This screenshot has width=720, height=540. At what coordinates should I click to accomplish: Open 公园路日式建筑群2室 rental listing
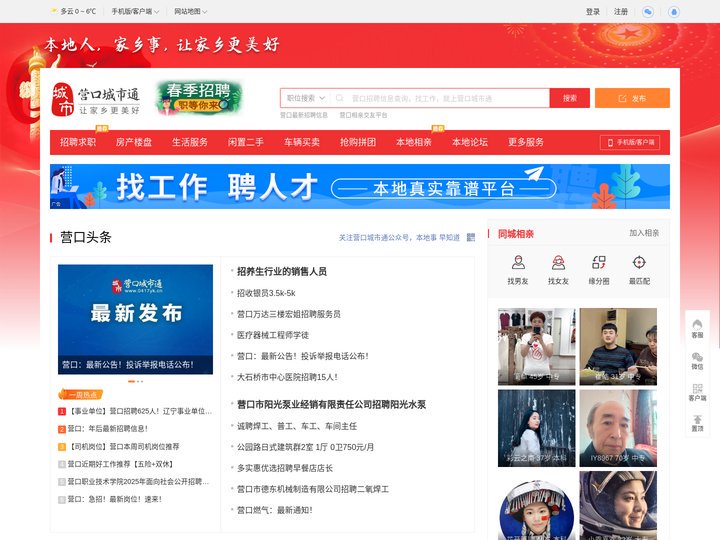(x=305, y=447)
